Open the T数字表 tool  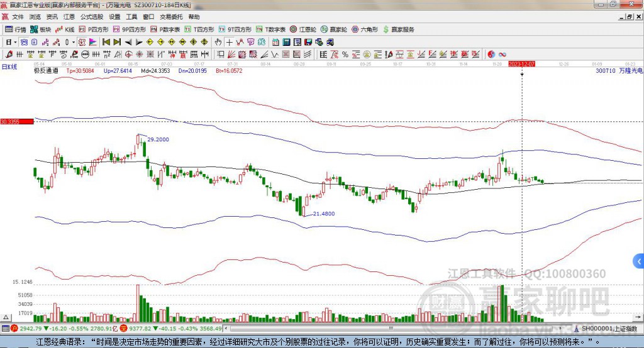[270, 30]
